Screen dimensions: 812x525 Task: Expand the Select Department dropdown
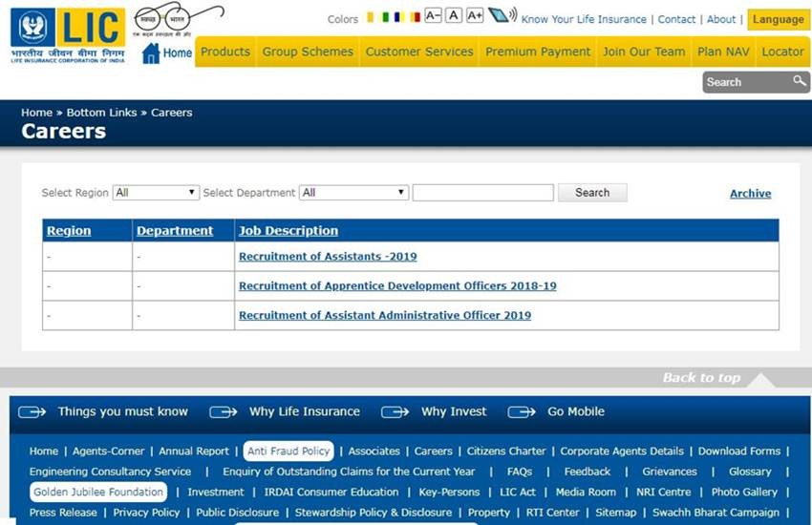353,193
